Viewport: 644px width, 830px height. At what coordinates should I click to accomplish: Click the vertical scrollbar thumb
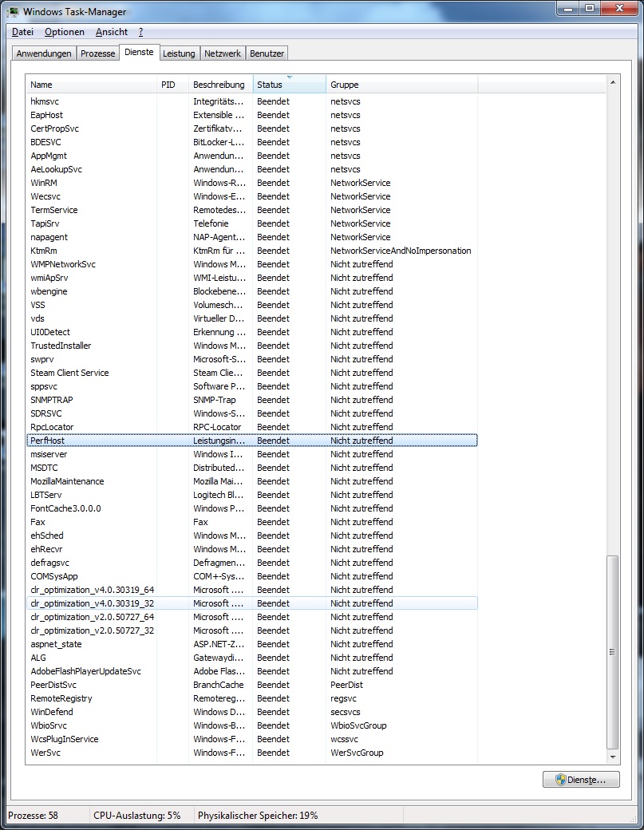[613, 652]
